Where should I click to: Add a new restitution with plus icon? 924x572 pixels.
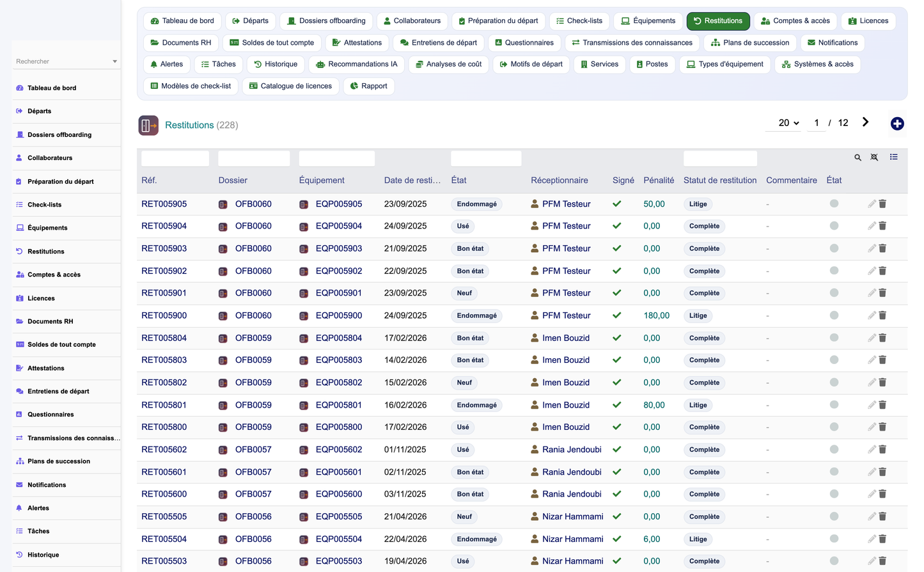(x=897, y=123)
